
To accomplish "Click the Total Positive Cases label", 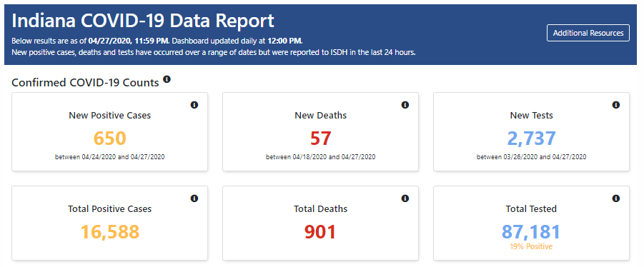I will (109, 208).
